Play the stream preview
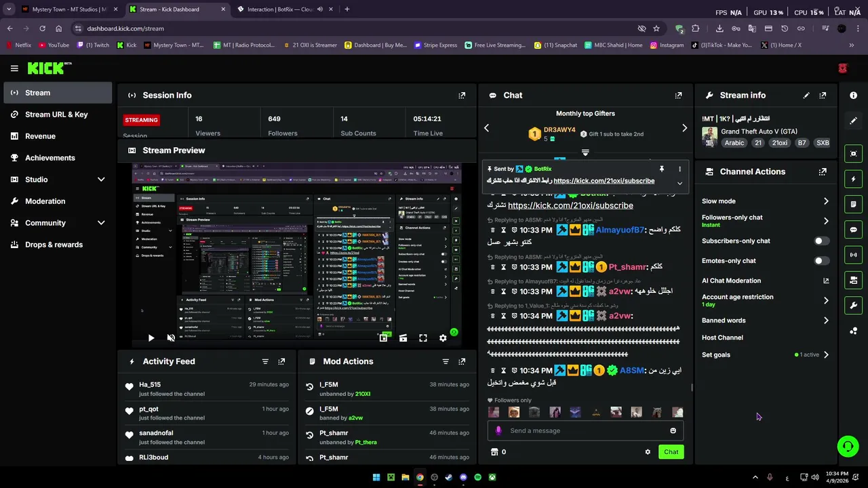This screenshot has width=868, height=488. tap(151, 338)
